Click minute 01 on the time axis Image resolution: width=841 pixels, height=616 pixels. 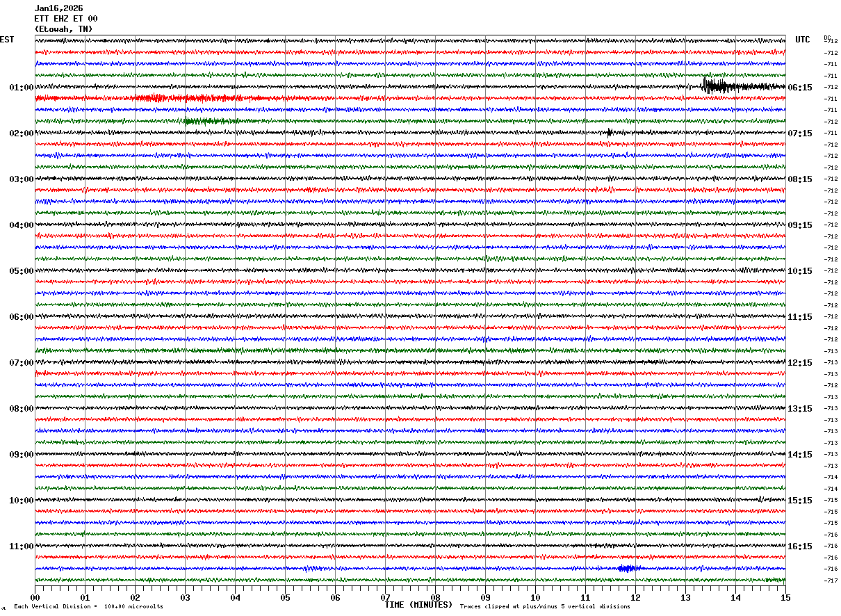[85, 597]
